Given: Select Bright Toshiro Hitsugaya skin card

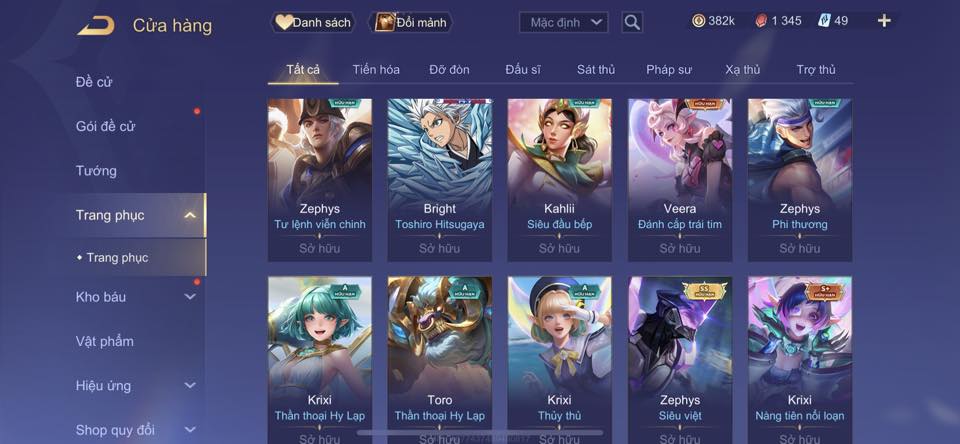Looking at the screenshot, I should point(440,180).
